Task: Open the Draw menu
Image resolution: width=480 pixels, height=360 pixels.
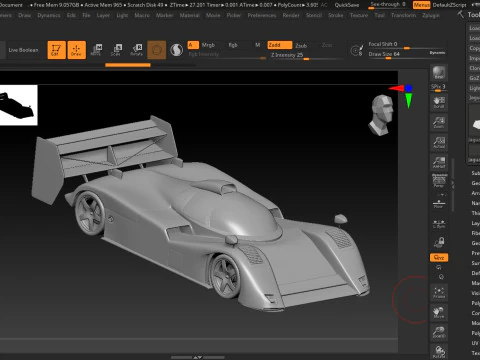Action: 24,15
